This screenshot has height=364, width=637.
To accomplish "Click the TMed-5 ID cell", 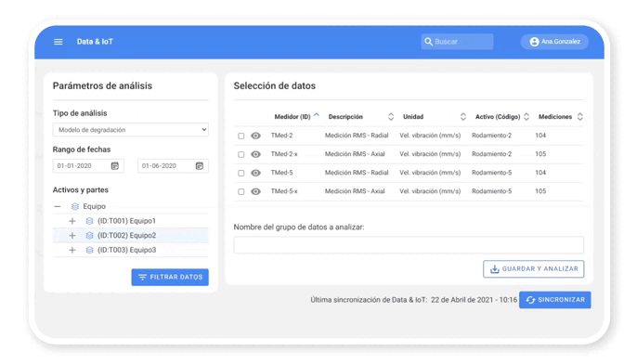I will tap(282, 173).
